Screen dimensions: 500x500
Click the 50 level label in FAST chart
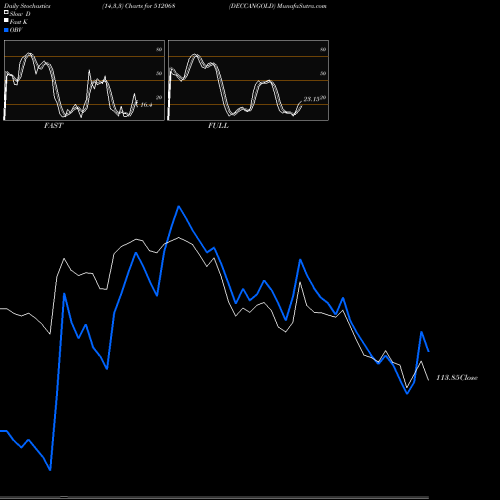pos(159,73)
